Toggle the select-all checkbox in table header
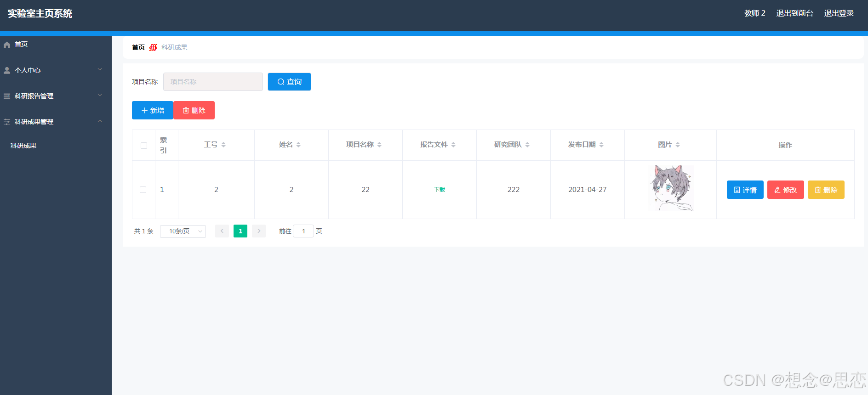The width and height of the screenshot is (868, 395). point(144,146)
